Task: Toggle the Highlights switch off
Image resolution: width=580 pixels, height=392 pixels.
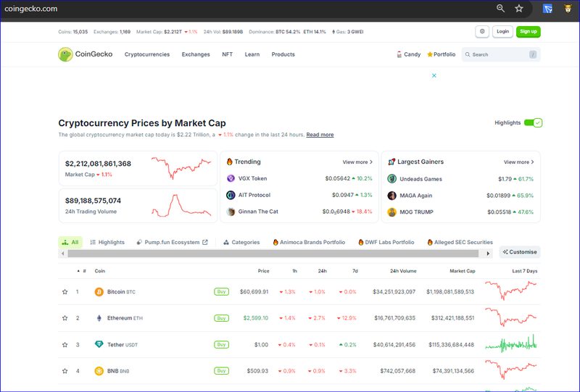Action: pyautogui.click(x=533, y=122)
